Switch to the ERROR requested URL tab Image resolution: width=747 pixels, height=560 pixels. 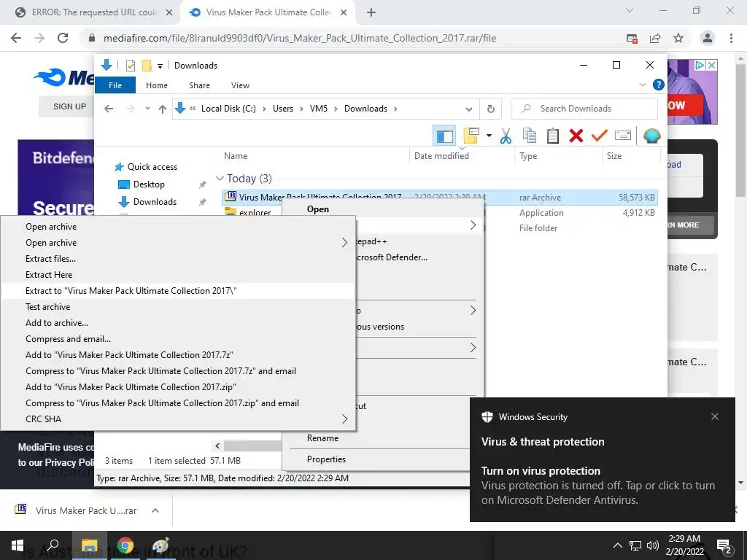94,12
